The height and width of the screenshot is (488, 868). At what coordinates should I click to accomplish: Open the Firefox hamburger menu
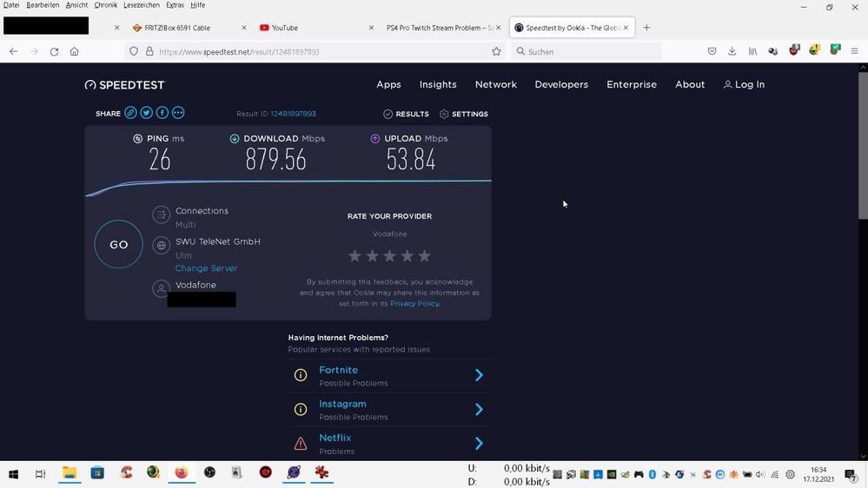854,51
